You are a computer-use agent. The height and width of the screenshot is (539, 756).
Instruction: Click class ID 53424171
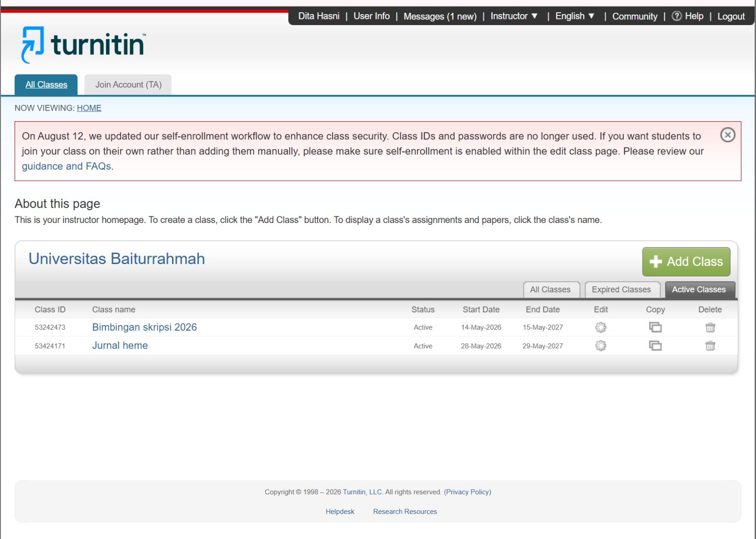50,346
